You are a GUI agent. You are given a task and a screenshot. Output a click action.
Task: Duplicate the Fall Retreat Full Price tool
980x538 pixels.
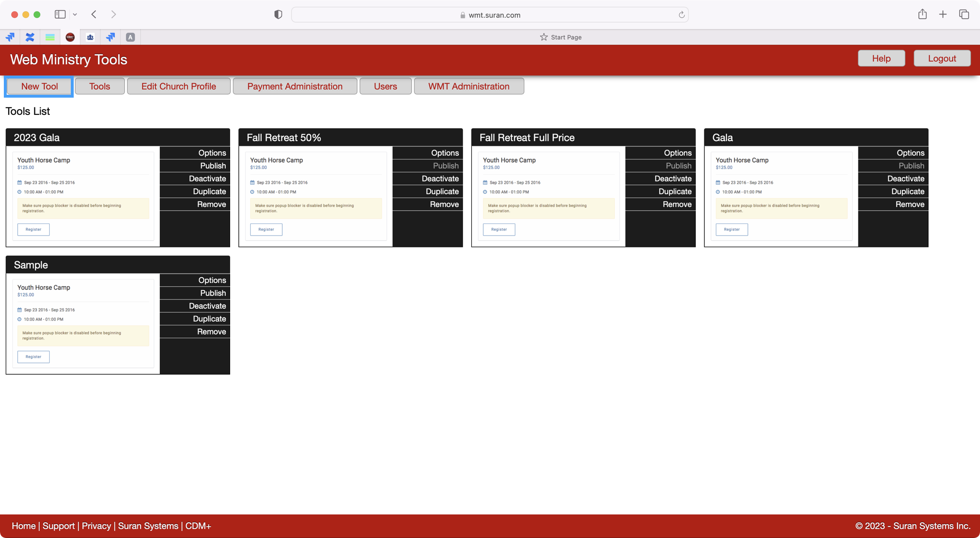point(675,191)
